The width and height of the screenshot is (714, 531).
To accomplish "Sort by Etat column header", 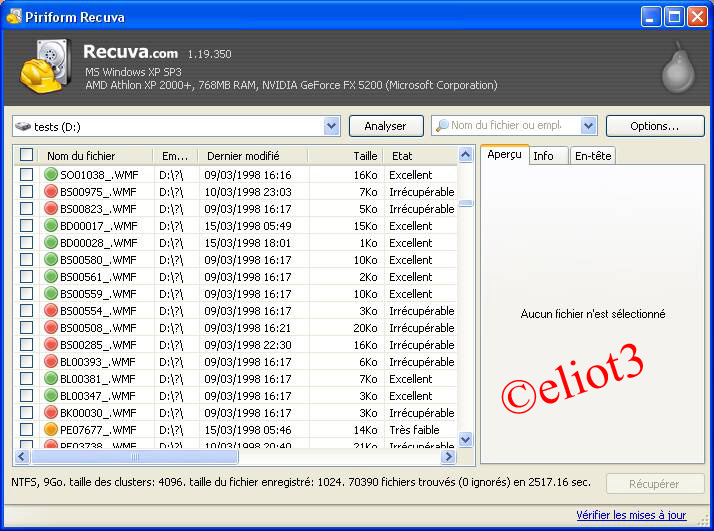I will coord(420,156).
